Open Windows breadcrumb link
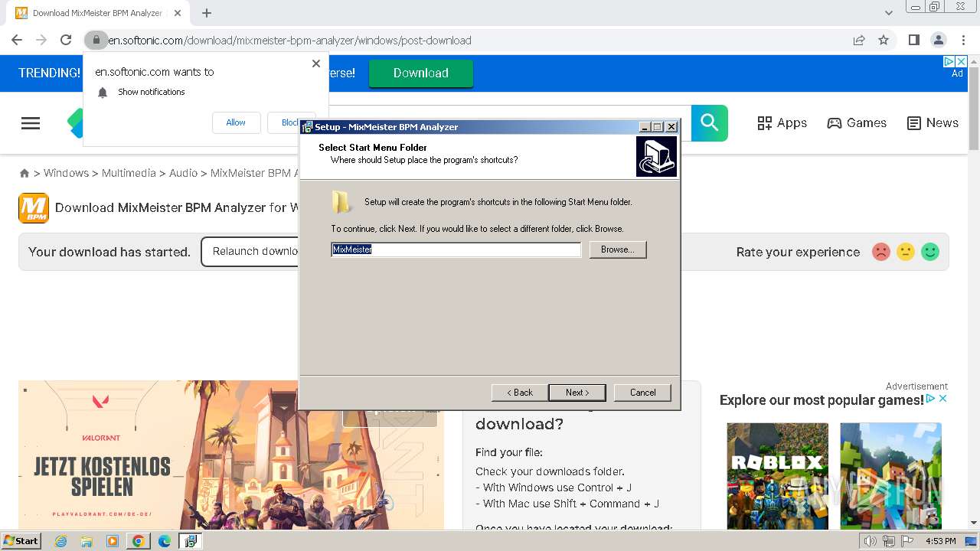980x551 pixels. (66, 173)
